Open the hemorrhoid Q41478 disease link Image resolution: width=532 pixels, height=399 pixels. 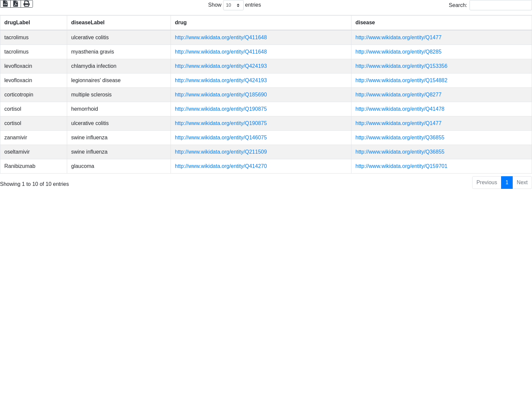[400, 109]
